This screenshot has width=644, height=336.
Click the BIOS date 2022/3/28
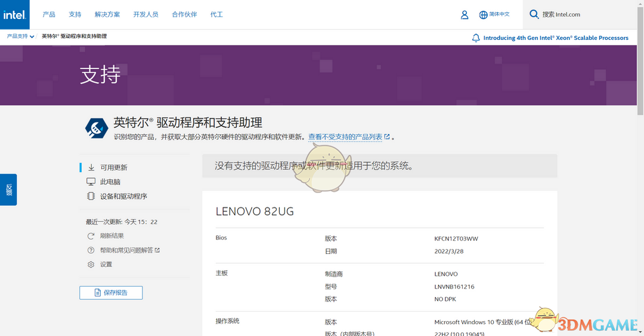pos(449,251)
